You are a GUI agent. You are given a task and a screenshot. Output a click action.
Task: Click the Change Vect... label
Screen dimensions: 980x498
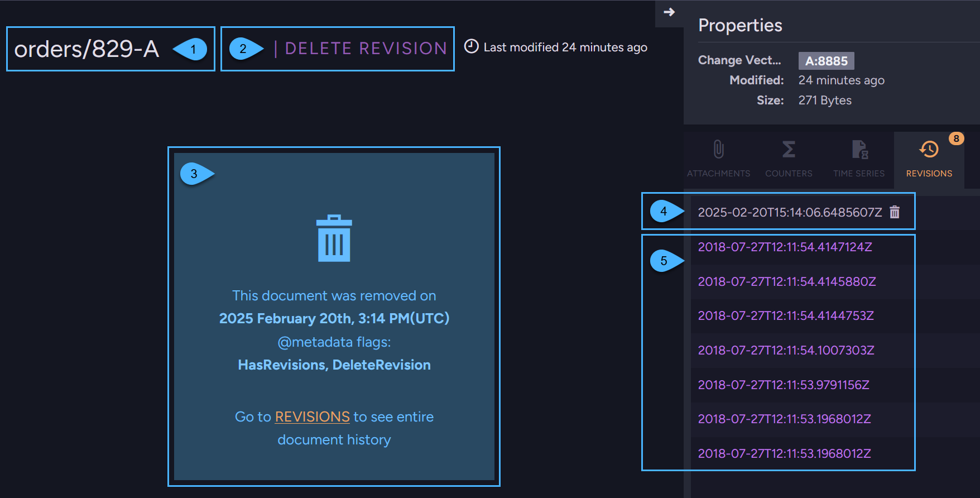[x=739, y=60]
